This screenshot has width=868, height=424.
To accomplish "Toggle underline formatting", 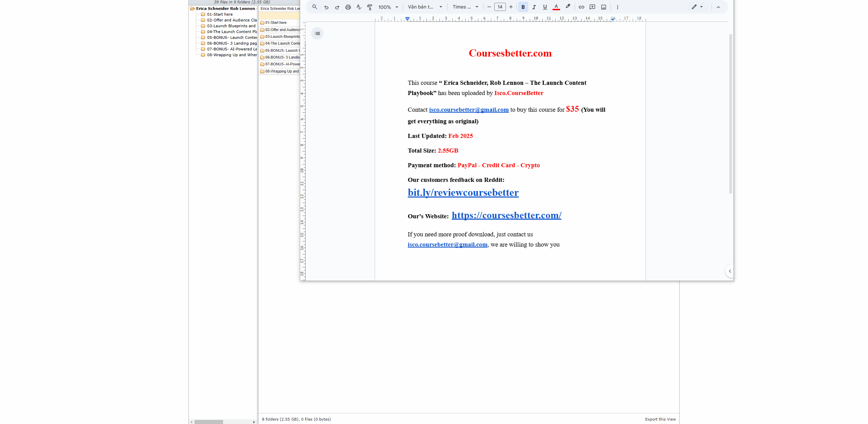I will coord(545,7).
